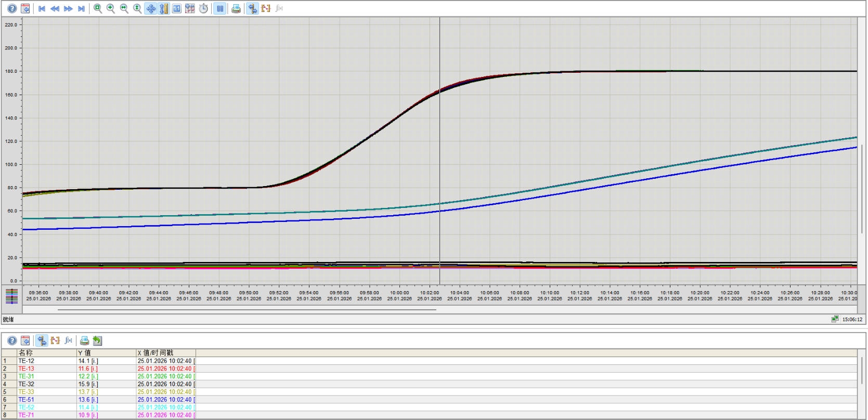Click export data icon in table toolbar

[x=97, y=340]
